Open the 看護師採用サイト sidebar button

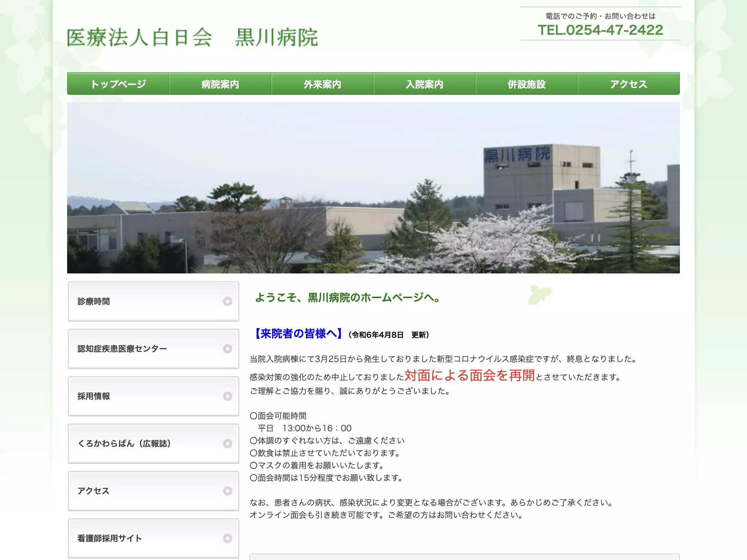[154, 538]
